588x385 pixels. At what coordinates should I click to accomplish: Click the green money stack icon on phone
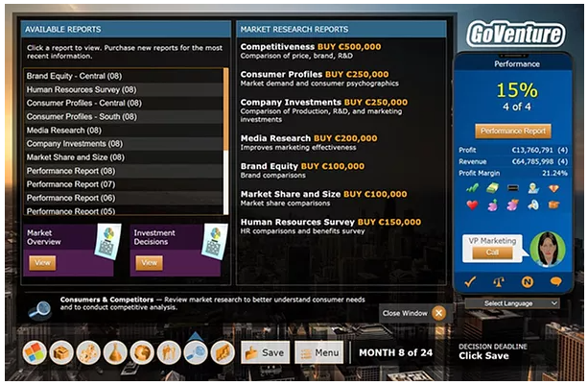pyautogui.click(x=492, y=188)
